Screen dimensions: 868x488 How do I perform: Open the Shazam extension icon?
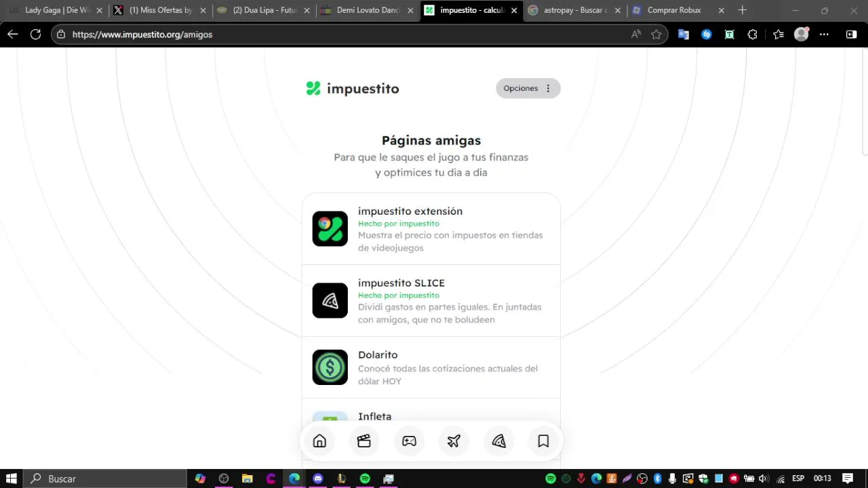[707, 34]
